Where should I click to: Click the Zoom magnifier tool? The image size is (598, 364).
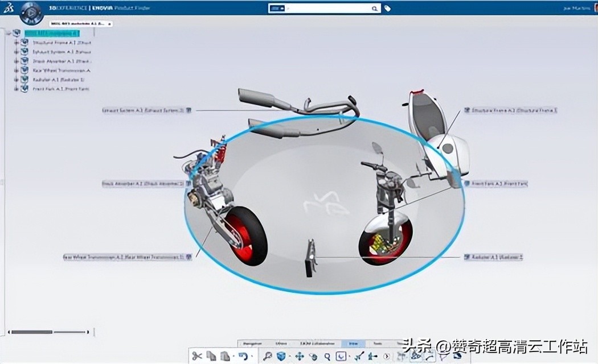tap(326, 357)
